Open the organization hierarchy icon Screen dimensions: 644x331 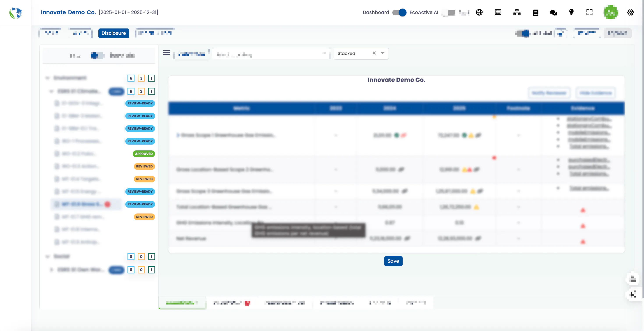click(517, 12)
